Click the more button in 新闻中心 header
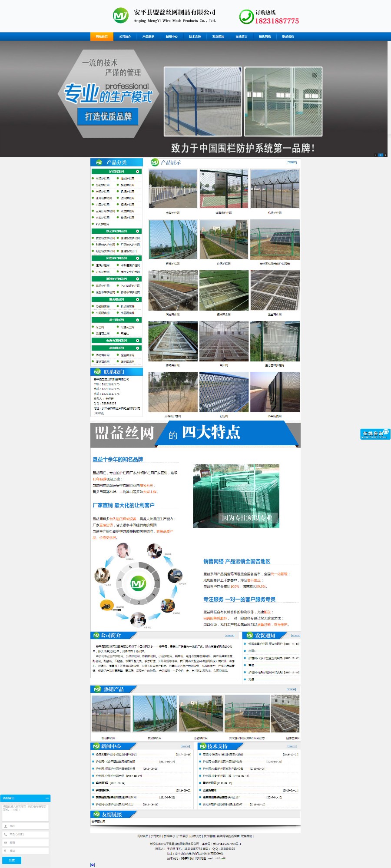Screen dimensions: 391x868 click(186, 746)
